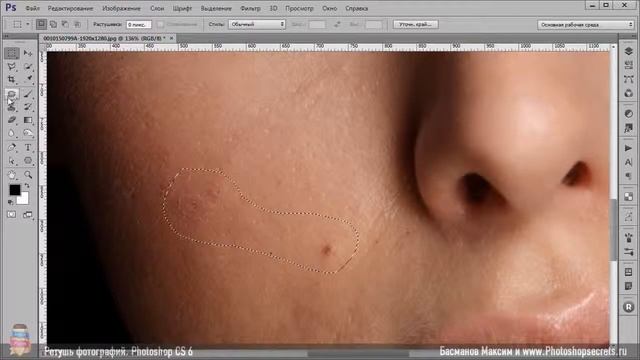The image size is (640, 360).
Task: Select the Gradient tool
Action: pos(28,120)
